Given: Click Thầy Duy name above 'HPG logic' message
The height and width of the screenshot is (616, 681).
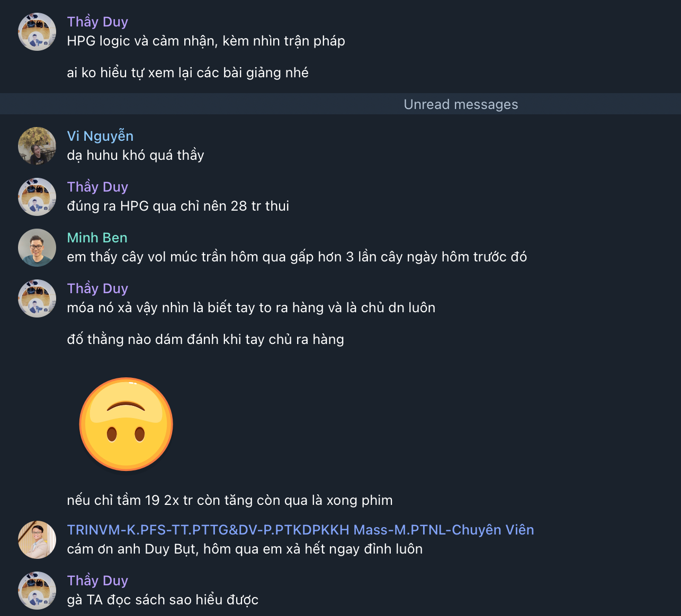Looking at the screenshot, I should tap(97, 22).
